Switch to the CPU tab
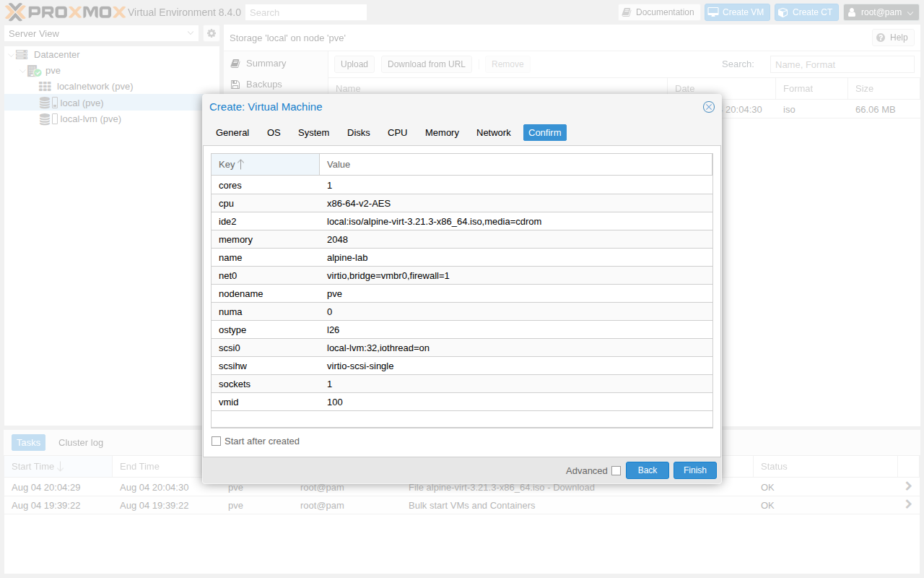This screenshot has width=924, height=578. coord(398,133)
